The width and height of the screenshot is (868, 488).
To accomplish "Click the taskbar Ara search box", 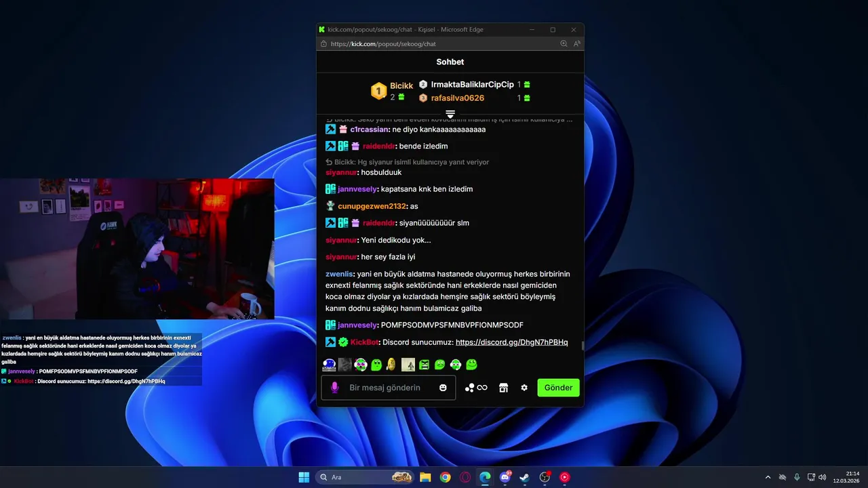I will [x=365, y=477].
